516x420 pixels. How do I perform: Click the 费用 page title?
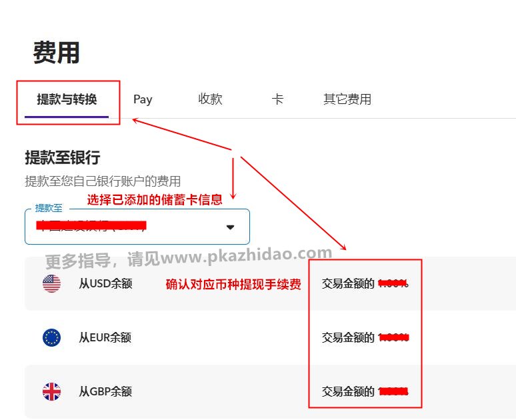pyautogui.click(x=56, y=53)
